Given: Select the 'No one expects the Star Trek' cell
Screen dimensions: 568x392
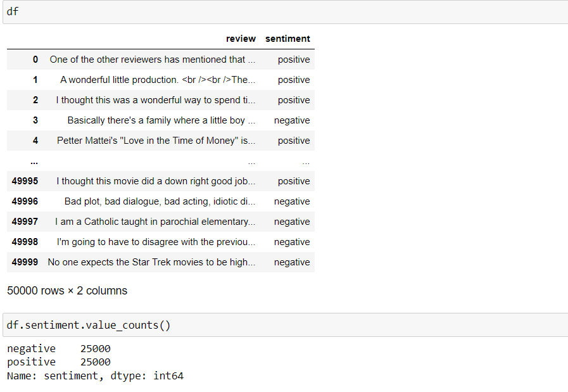Looking at the screenshot, I should (152, 262).
